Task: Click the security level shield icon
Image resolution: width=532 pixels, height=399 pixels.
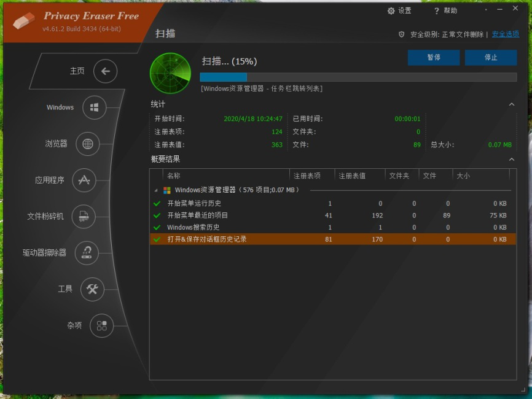Action: pos(401,34)
